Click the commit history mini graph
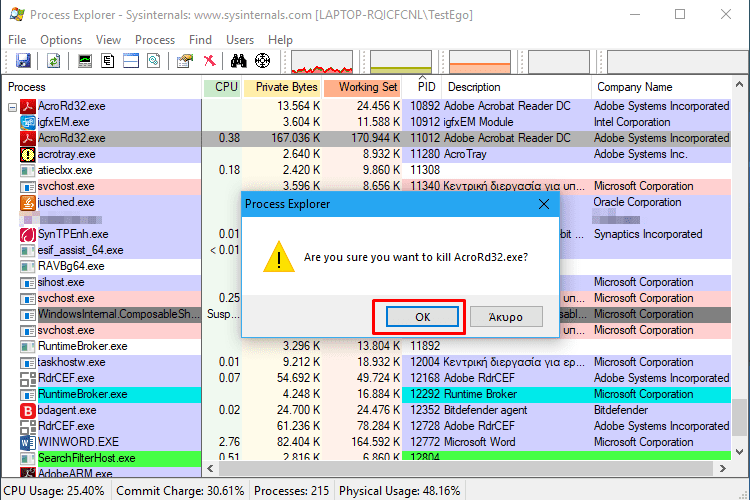 pos(401,62)
